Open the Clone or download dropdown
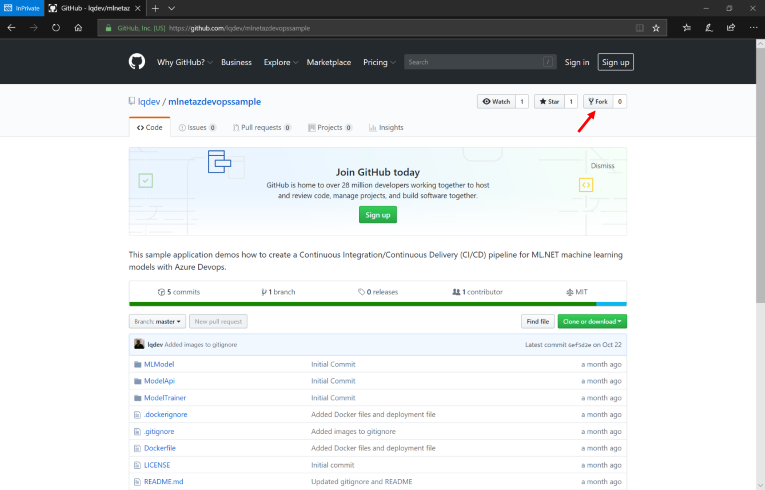The height and width of the screenshot is (490, 765). pos(592,321)
